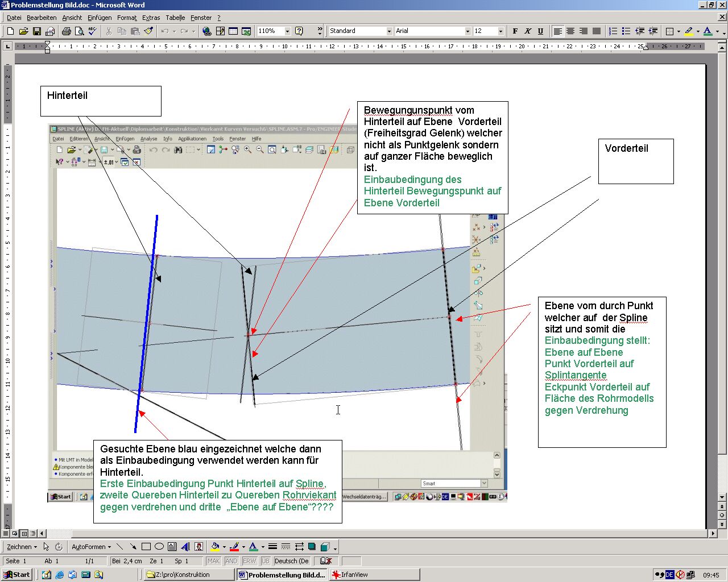Toggle Underline formatting
The width and height of the screenshot is (728, 582).
coord(540,31)
